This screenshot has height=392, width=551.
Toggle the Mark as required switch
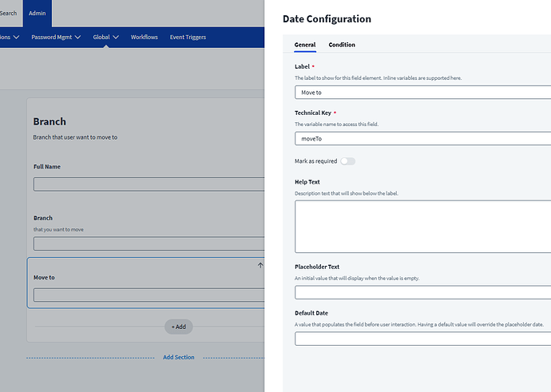(x=348, y=161)
